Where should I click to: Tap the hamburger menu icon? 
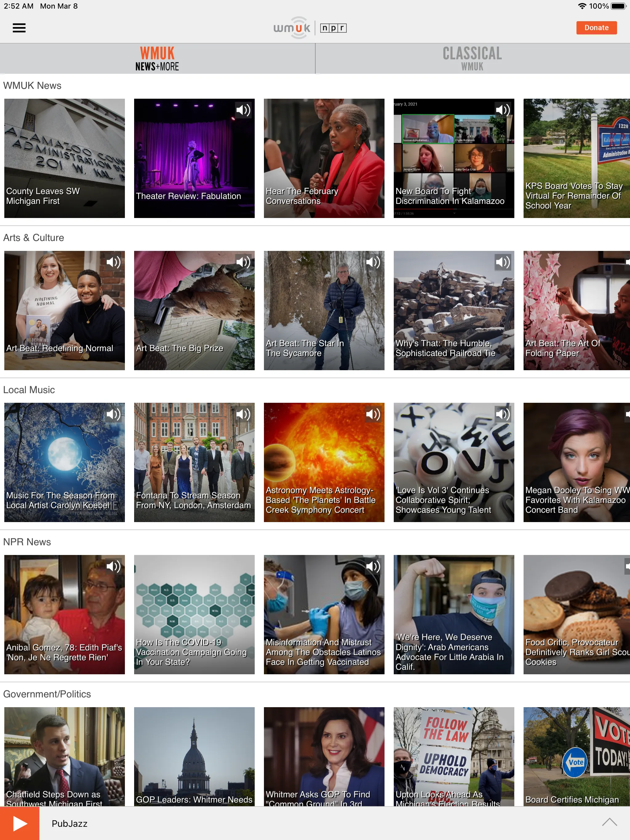click(x=19, y=27)
